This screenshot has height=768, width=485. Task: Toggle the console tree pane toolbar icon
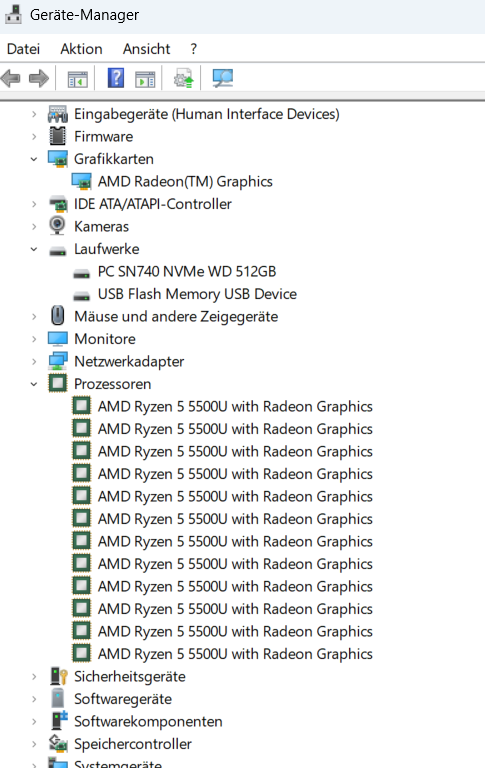(x=77, y=79)
